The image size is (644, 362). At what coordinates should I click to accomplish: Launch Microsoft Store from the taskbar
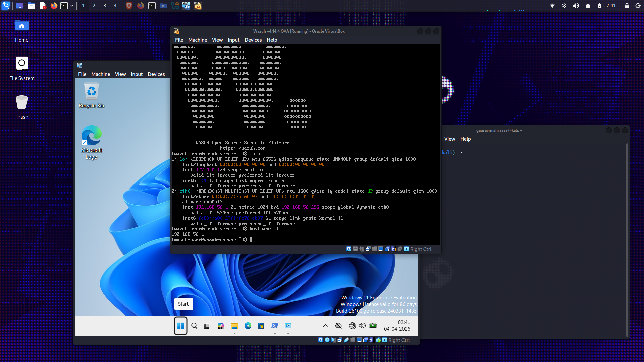261,326
